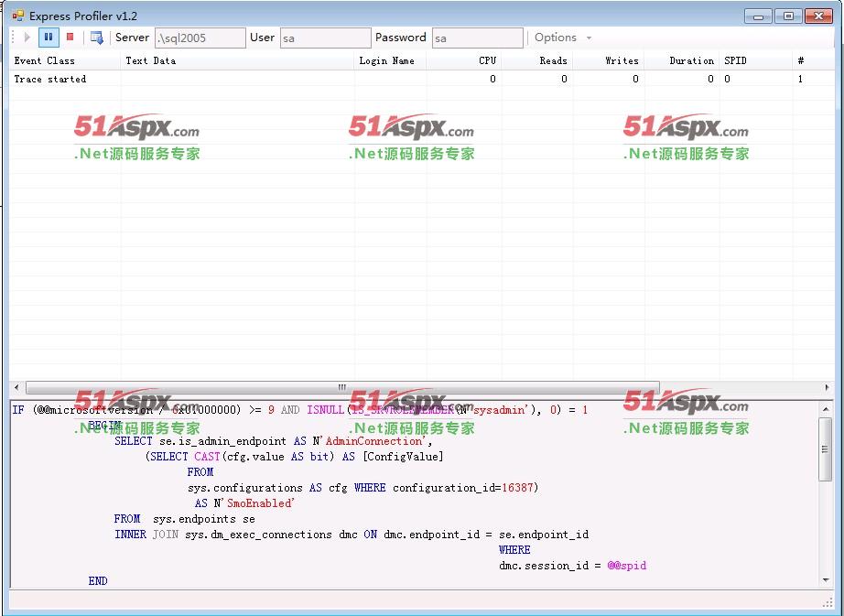Click the event grid's left scroll arrow
The image size is (844, 616).
tap(16, 387)
